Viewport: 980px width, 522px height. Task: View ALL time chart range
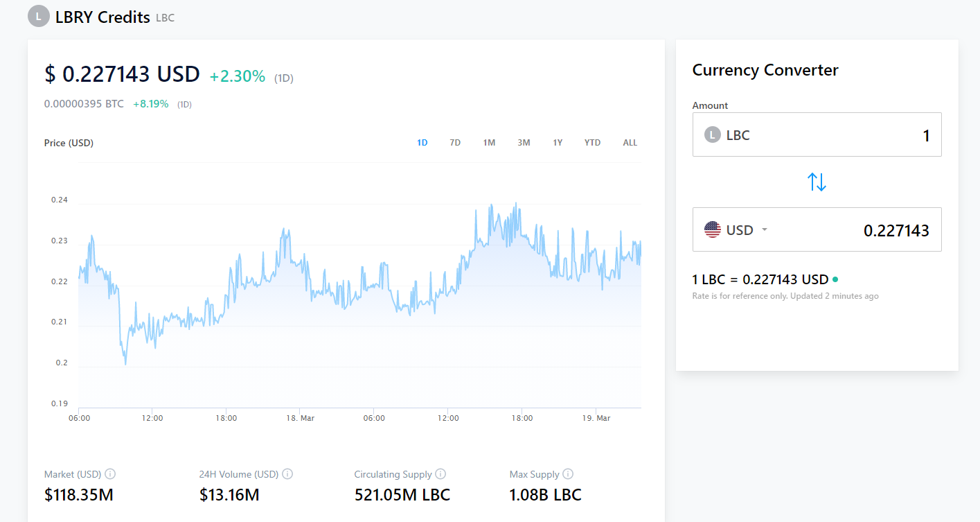[630, 143]
